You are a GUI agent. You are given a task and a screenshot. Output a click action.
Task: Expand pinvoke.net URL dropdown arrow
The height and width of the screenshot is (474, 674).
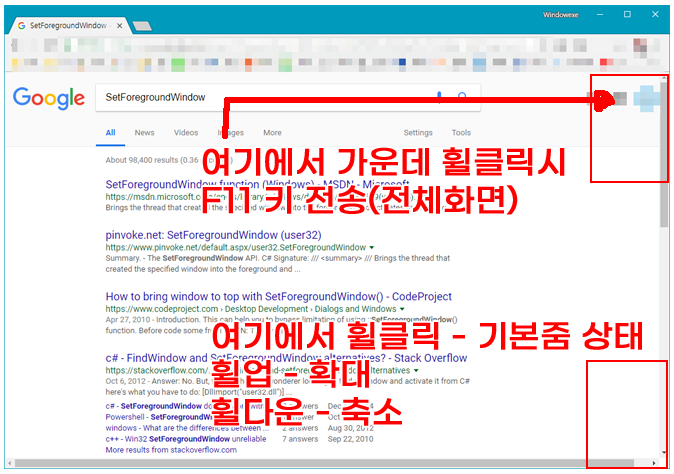(x=372, y=248)
